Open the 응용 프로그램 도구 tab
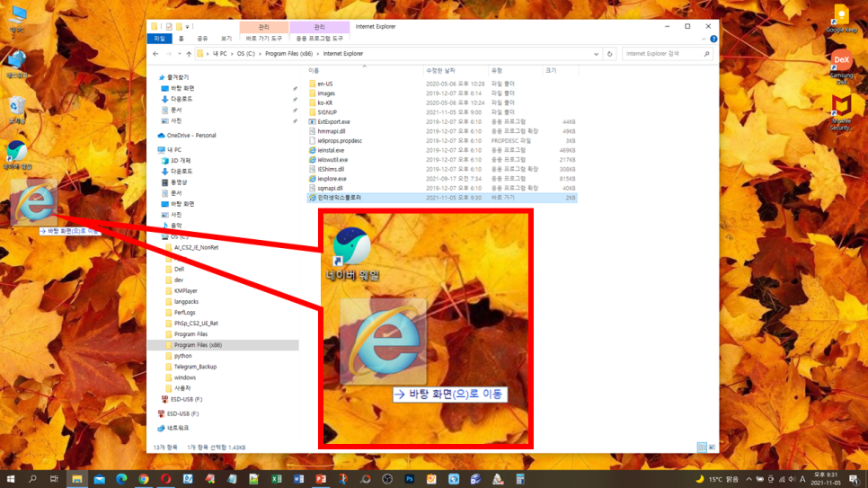The height and width of the screenshot is (488, 868). (319, 39)
